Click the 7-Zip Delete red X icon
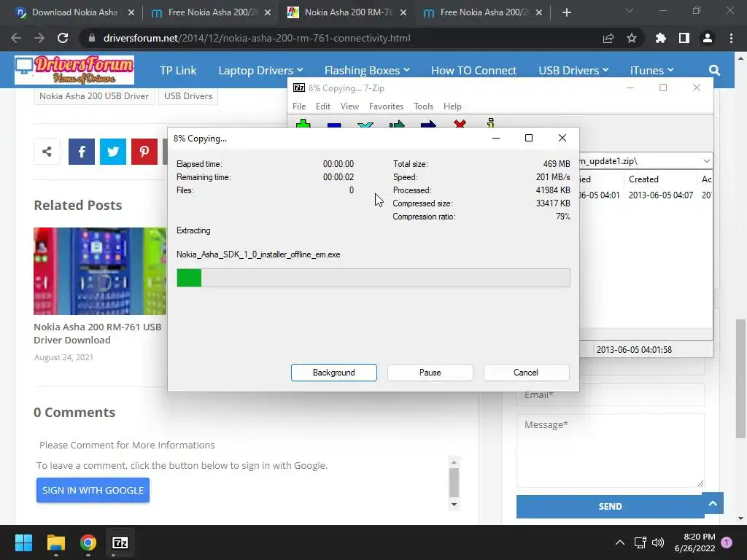The width and height of the screenshot is (747, 560). pos(460,124)
